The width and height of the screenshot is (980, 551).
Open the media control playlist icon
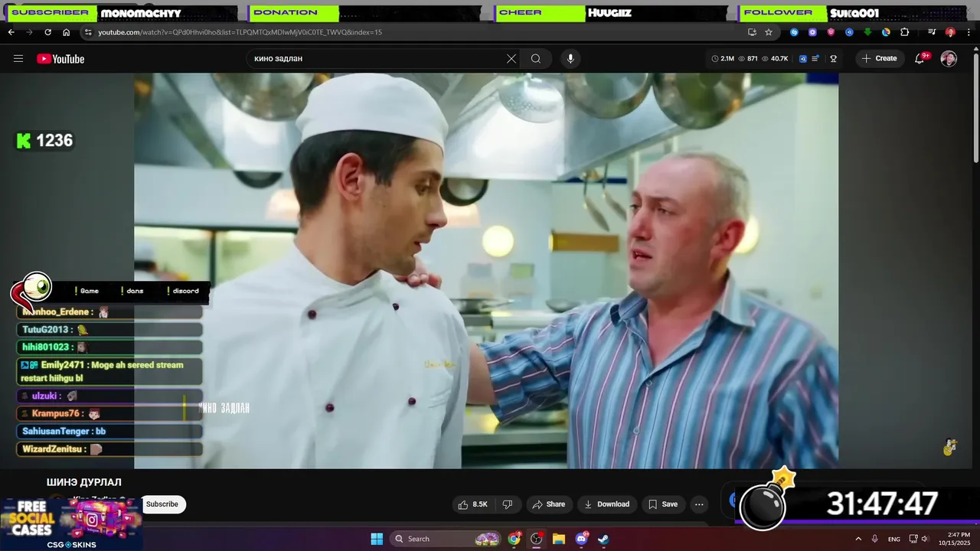[932, 32]
